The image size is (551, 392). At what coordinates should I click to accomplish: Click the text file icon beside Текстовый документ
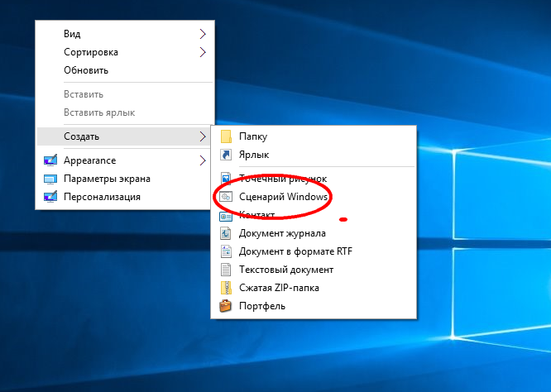(x=226, y=270)
